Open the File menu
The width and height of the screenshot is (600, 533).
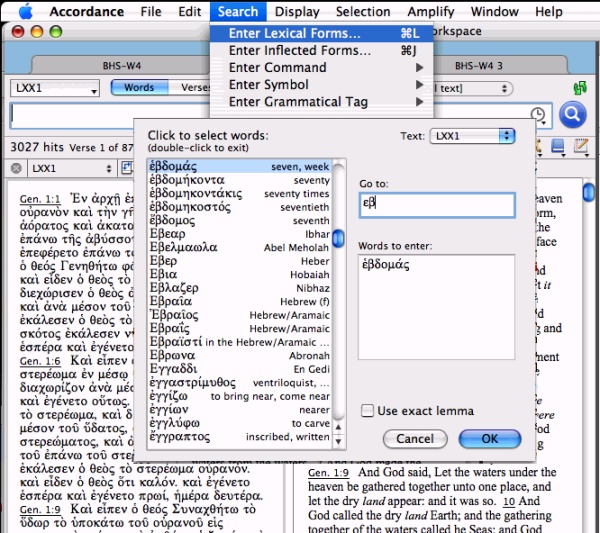click(x=151, y=11)
